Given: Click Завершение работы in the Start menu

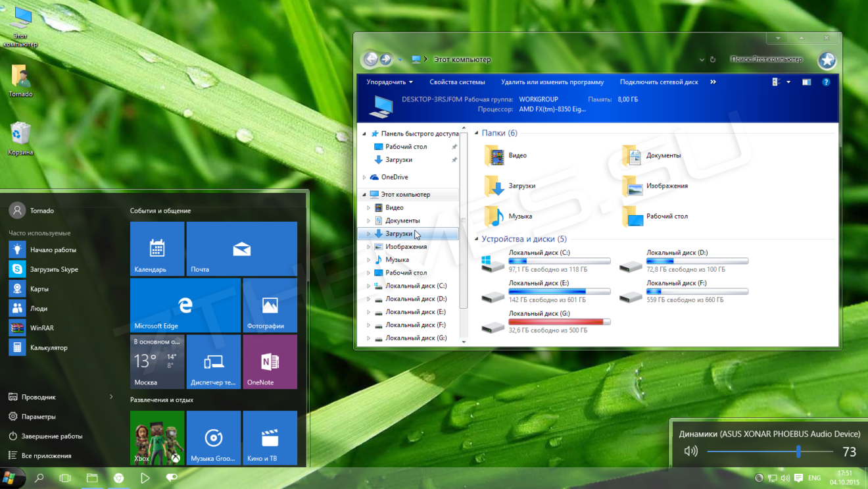Looking at the screenshot, I should click(53, 436).
